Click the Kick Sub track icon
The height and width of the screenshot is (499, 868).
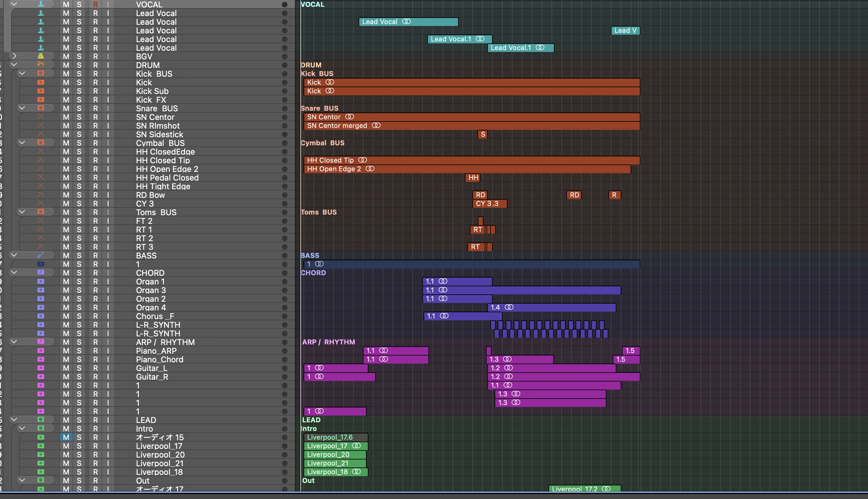41,91
